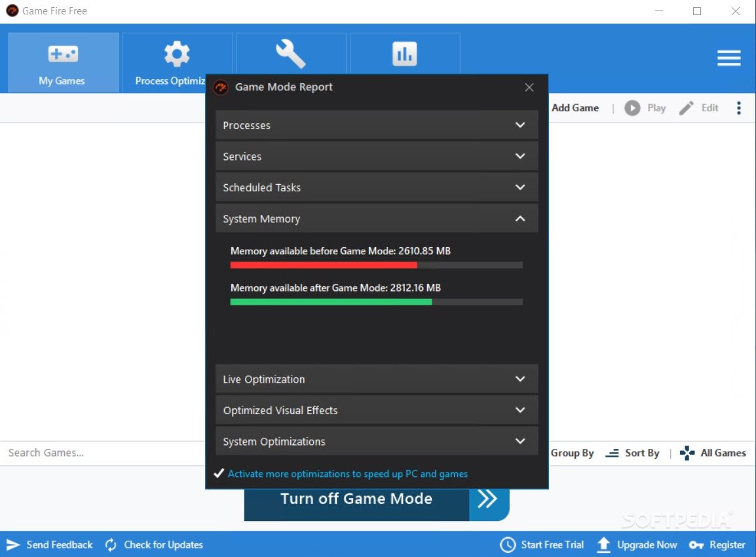Click the Send Feedback label
Viewport: 756px width, 557px height.
(x=60, y=545)
